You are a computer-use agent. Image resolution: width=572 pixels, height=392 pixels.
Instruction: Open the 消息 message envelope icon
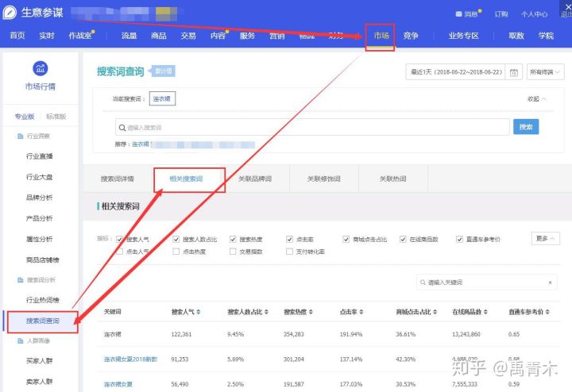458,14
